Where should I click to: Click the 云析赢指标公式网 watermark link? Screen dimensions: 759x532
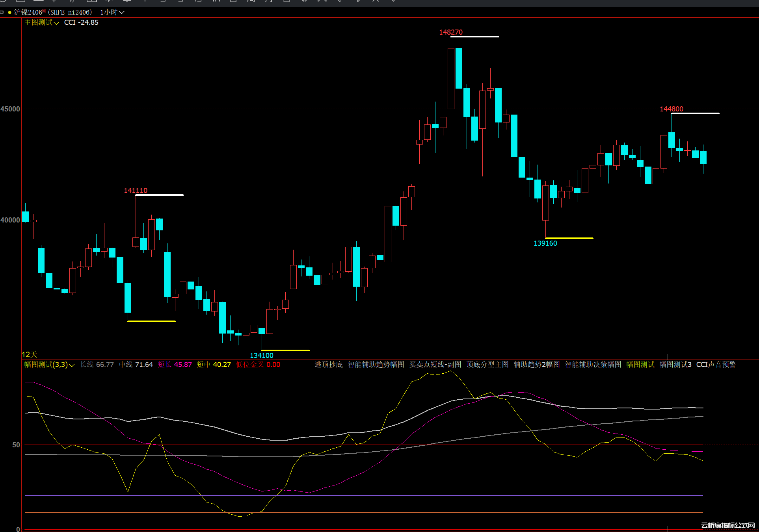(x=727, y=525)
